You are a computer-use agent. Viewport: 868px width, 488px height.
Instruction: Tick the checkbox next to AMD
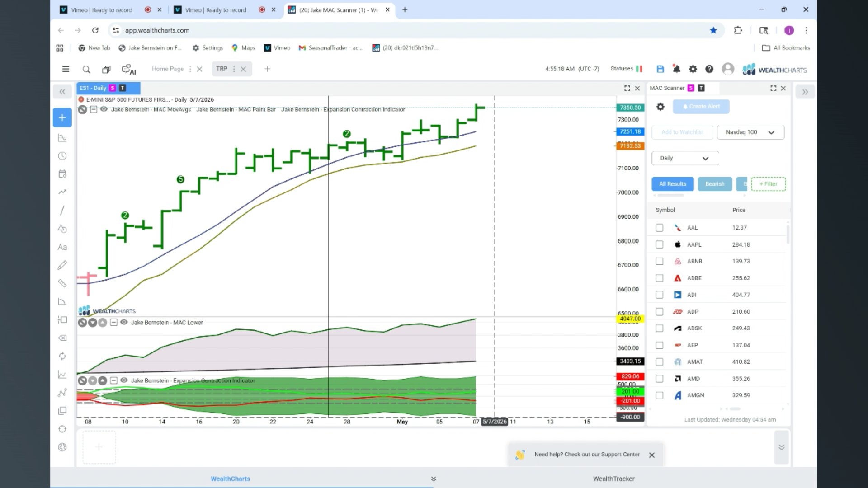[660, 379]
